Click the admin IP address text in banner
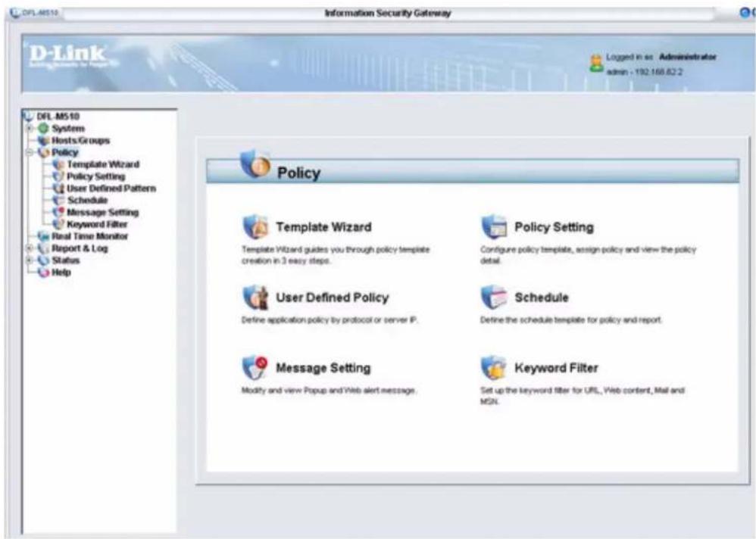 coord(644,72)
